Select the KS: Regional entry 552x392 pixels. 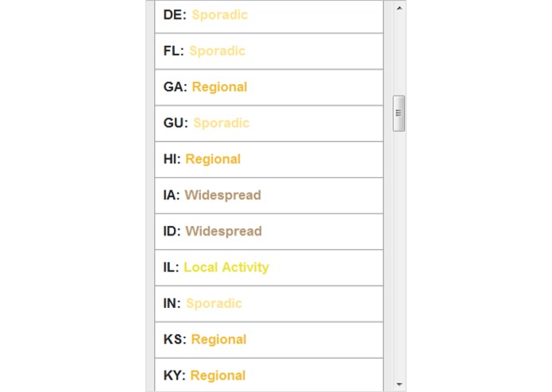tap(269, 340)
